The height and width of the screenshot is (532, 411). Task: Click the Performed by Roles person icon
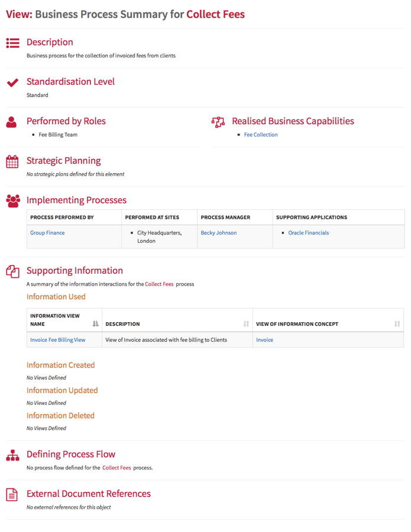pos(12,122)
